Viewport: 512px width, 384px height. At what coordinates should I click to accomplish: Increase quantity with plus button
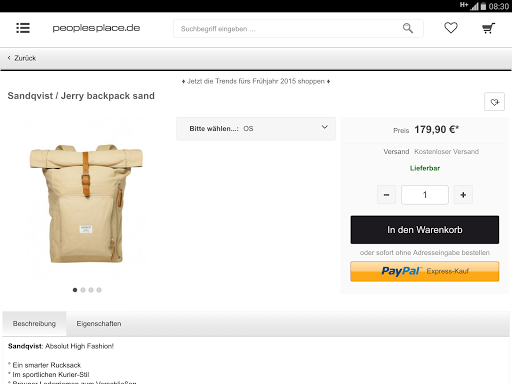tap(463, 195)
